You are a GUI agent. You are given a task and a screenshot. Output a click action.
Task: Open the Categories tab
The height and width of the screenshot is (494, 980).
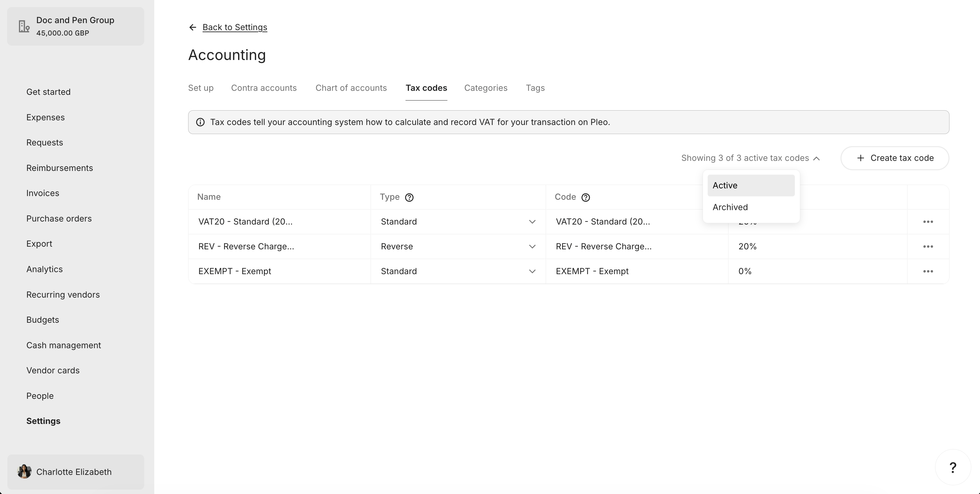pos(485,88)
